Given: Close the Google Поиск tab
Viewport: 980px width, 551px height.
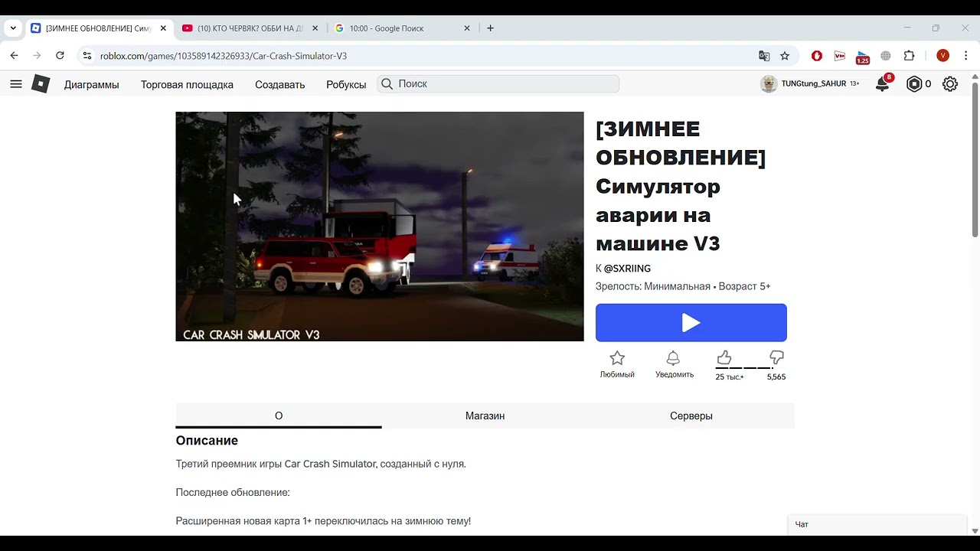Looking at the screenshot, I should point(467,28).
